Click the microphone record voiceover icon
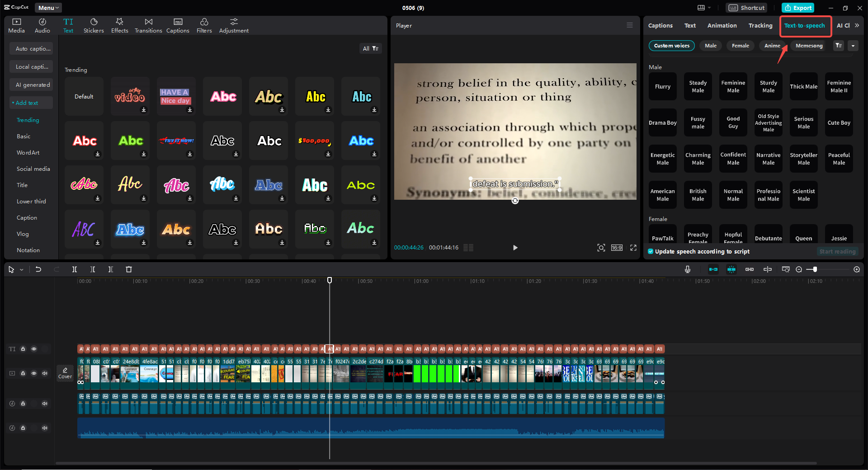This screenshot has height=470, width=868. [x=687, y=269]
